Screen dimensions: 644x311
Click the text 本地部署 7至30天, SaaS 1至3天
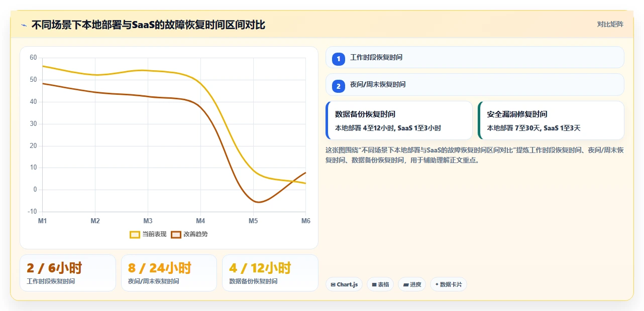click(x=533, y=128)
